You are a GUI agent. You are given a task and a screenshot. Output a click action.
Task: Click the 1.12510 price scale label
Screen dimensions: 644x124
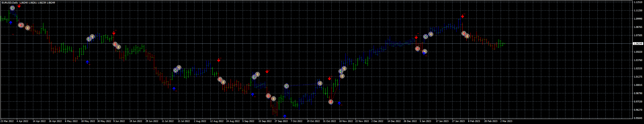638,2
